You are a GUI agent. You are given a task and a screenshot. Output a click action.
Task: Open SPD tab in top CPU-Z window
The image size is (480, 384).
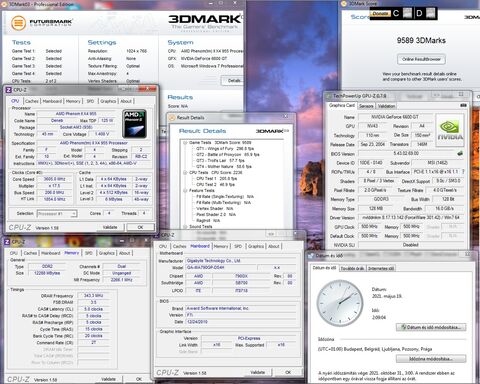point(90,101)
